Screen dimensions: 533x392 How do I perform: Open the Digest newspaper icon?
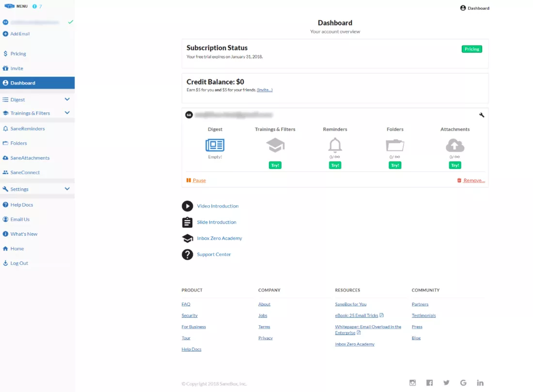[x=215, y=145]
